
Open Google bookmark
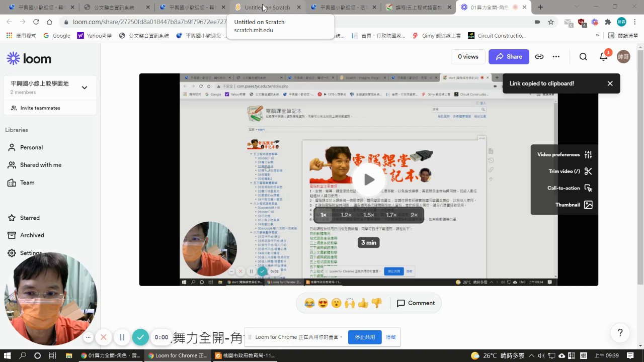point(57,36)
